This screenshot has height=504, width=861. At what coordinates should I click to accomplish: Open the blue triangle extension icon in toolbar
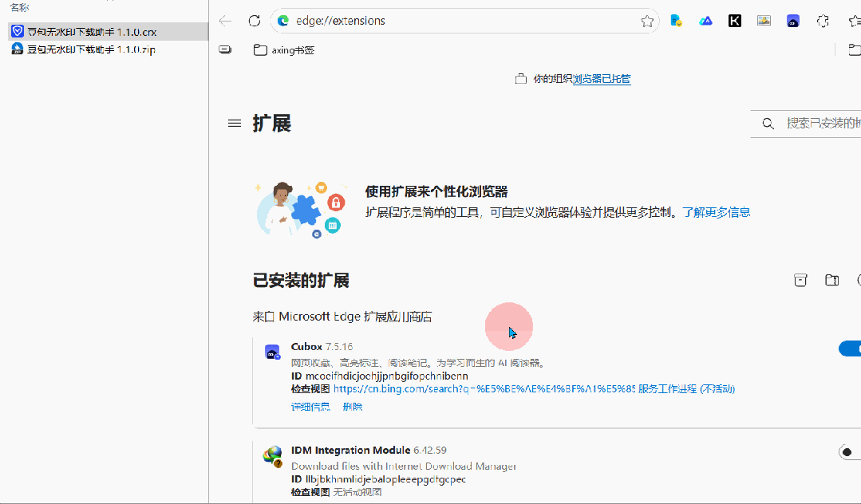pos(705,21)
